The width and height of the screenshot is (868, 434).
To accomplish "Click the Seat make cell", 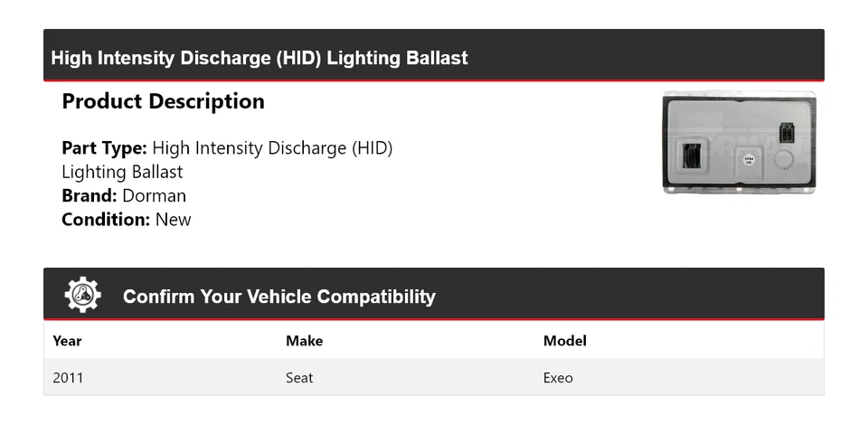I will pyautogui.click(x=299, y=378).
